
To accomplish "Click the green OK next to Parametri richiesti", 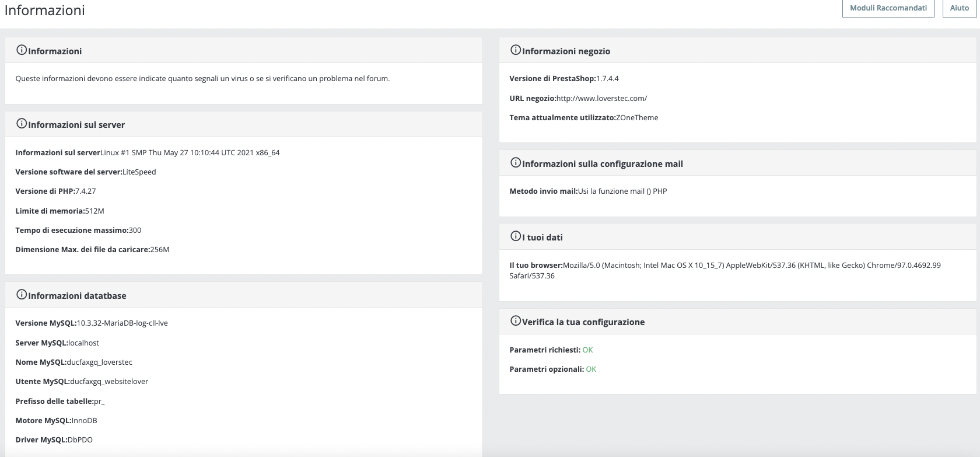I will [x=587, y=350].
